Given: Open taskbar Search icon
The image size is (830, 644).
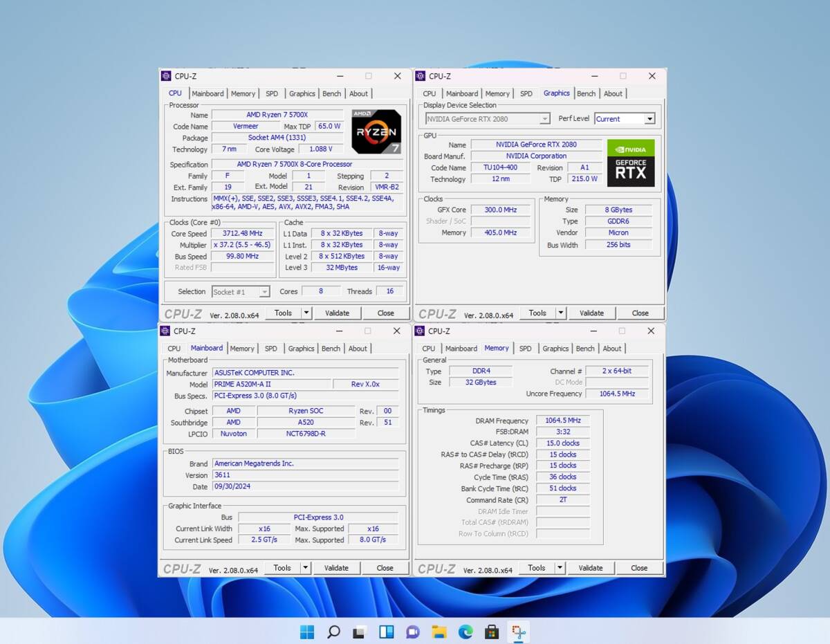Looking at the screenshot, I should point(333,632).
